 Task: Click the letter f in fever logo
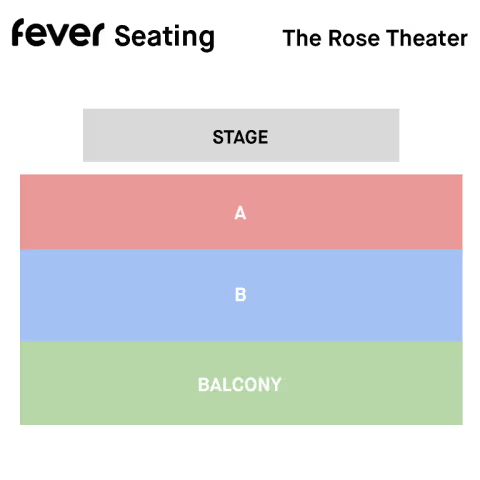click(18, 32)
